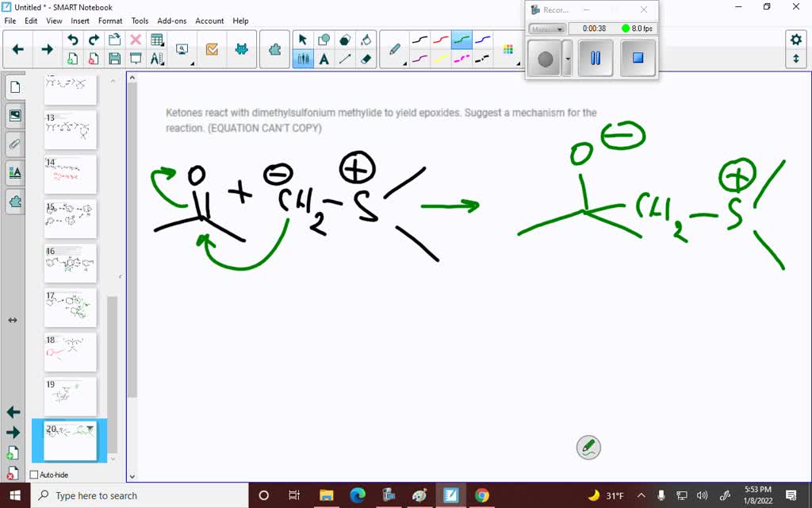Viewport: 812px width, 508px height.
Task: Stop the recording
Action: 638,59
